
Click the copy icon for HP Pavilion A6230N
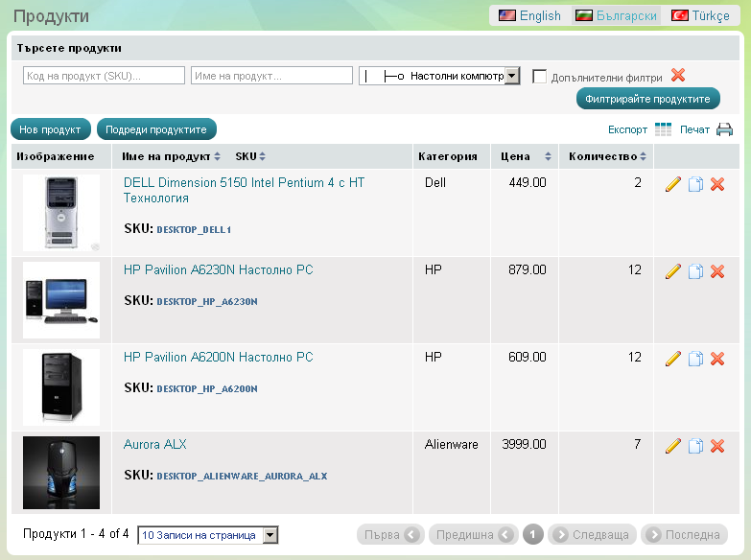[x=695, y=272]
